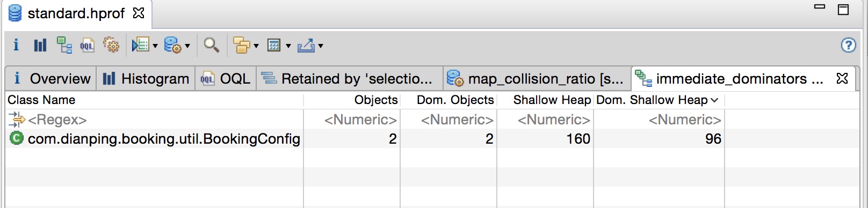The image size is (868, 208).
Task: Expand the run report dropdown arrow
Action: tap(155, 46)
